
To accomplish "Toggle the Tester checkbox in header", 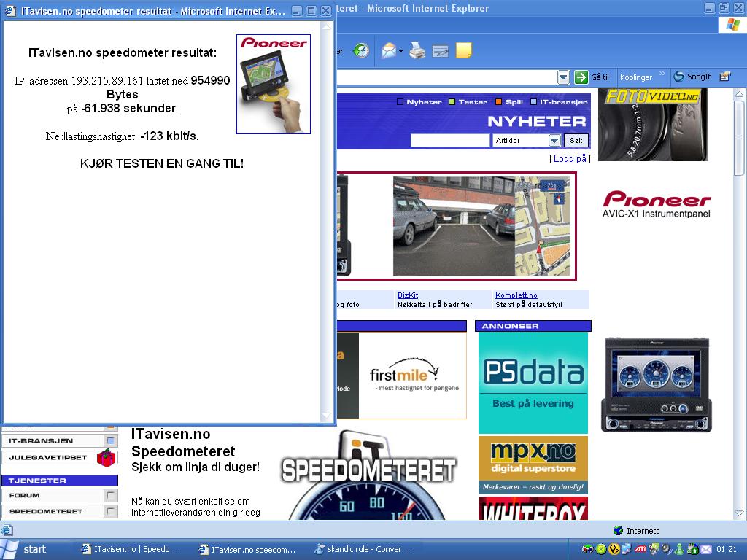I will pos(452,101).
